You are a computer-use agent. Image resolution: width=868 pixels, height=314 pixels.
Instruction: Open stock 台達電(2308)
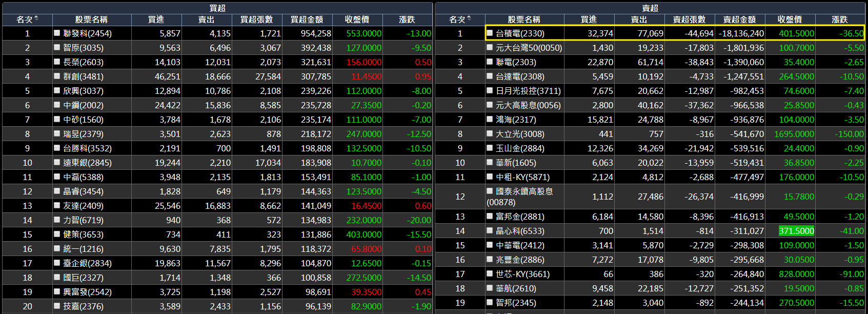[x=520, y=76]
